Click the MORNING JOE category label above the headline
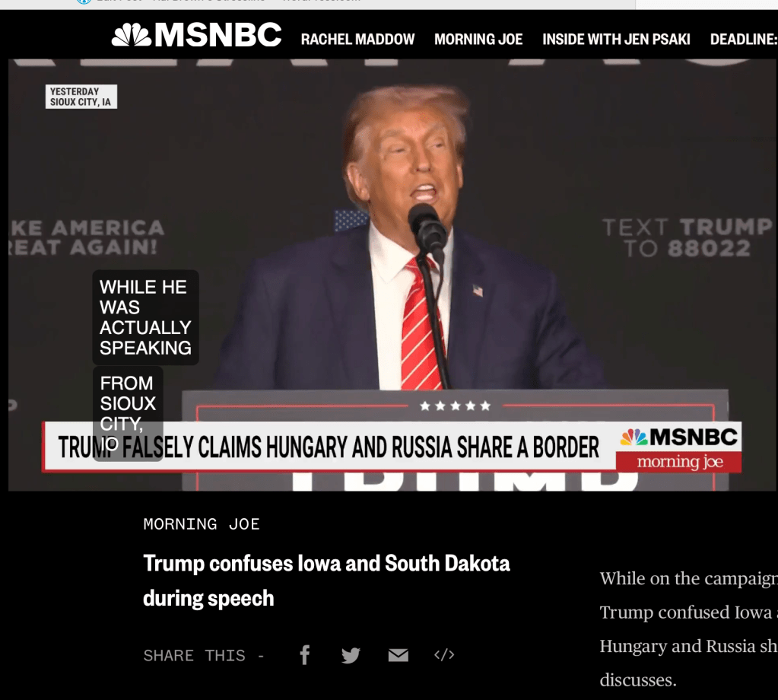The height and width of the screenshot is (700, 778). click(202, 524)
